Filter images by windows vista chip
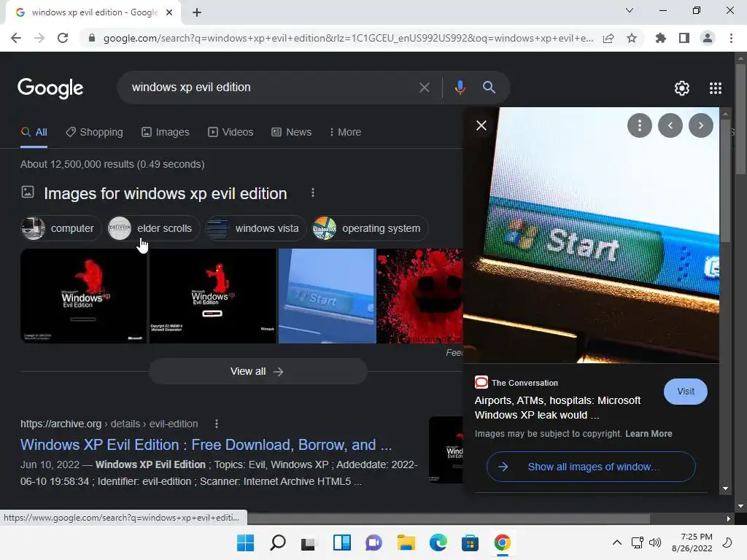The width and height of the screenshot is (747, 560). 255,228
